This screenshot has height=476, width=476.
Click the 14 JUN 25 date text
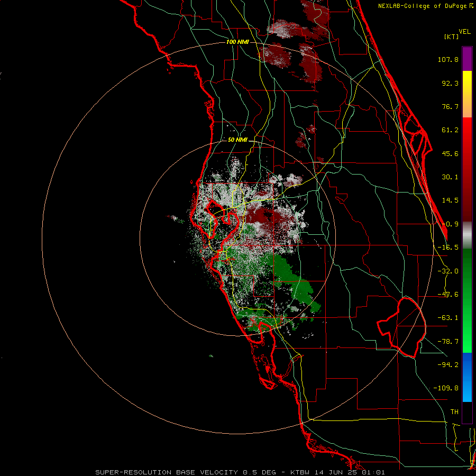coord(336,472)
